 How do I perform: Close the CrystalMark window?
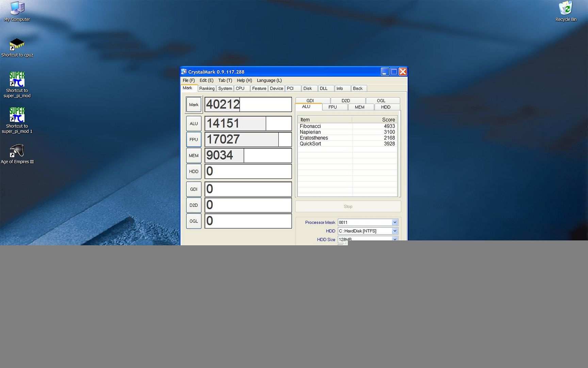[x=403, y=72]
